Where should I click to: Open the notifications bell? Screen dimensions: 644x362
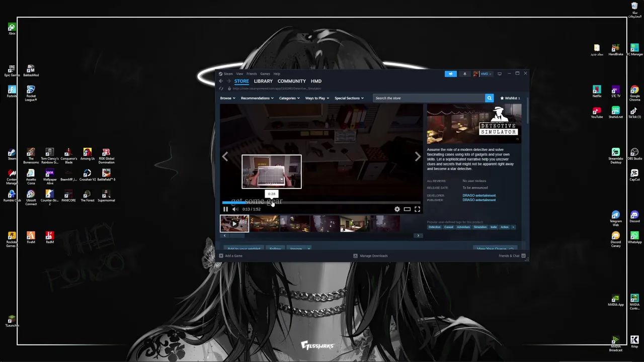point(464,74)
